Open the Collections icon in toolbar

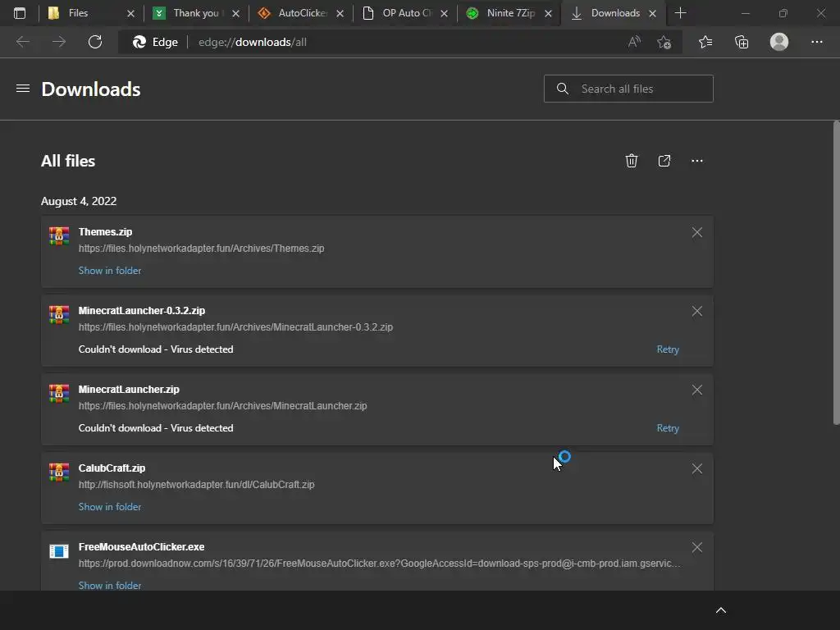[742, 42]
